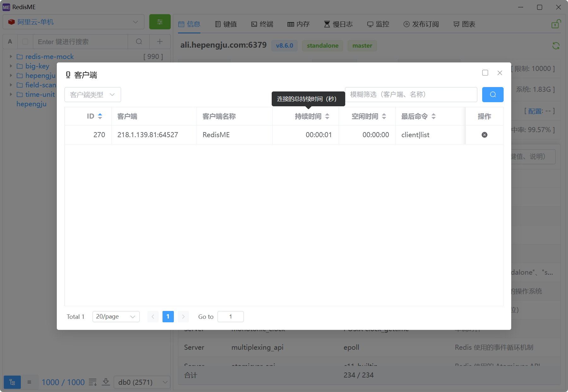Image resolution: width=568 pixels, height=392 pixels.
Task: Kill the client connection with ID 270
Action: tap(484, 135)
